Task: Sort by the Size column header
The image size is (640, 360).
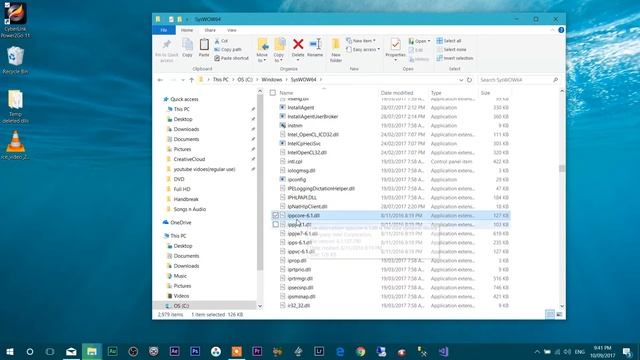Action: 485,93
